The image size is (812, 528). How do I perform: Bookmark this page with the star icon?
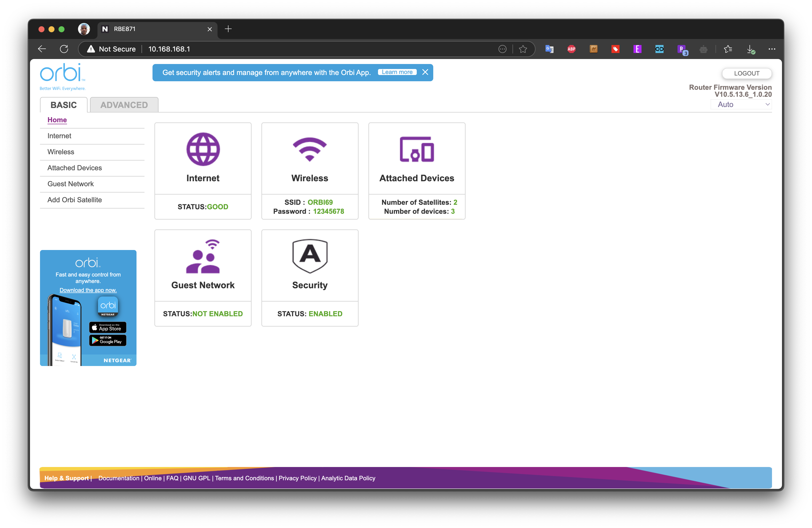coord(523,49)
